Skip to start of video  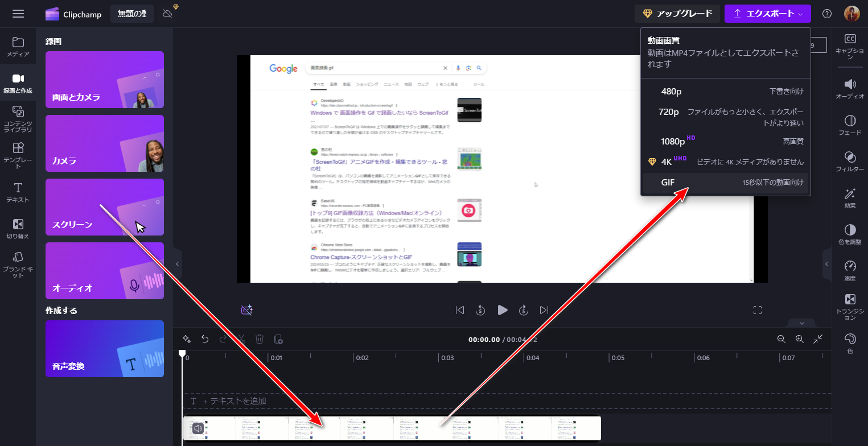coord(460,310)
